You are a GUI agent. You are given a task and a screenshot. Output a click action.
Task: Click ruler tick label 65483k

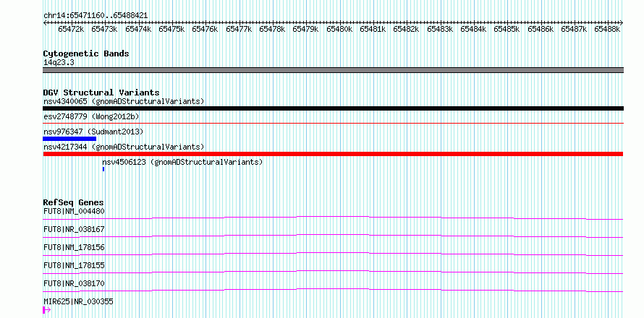440,29
